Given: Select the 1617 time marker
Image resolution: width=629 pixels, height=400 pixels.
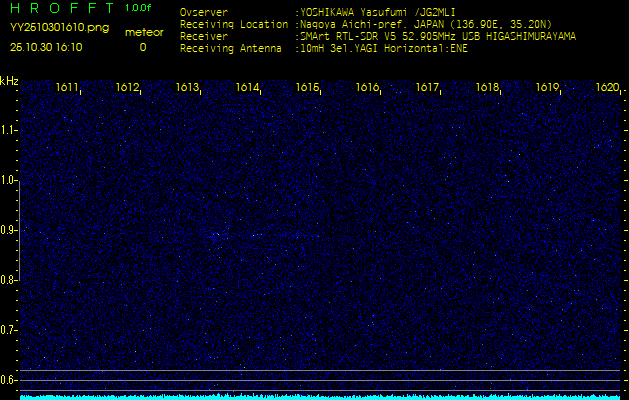Looking at the screenshot, I should pos(428,88).
